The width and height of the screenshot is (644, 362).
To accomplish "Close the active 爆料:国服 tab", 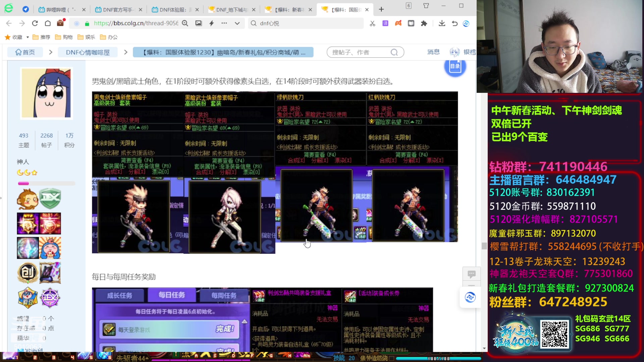I will tap(367, 10).
